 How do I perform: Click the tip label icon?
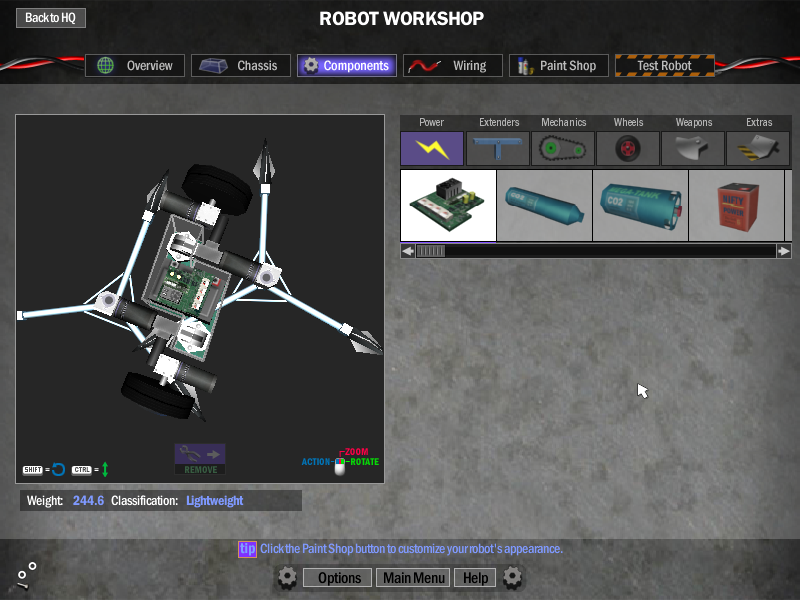247,549
